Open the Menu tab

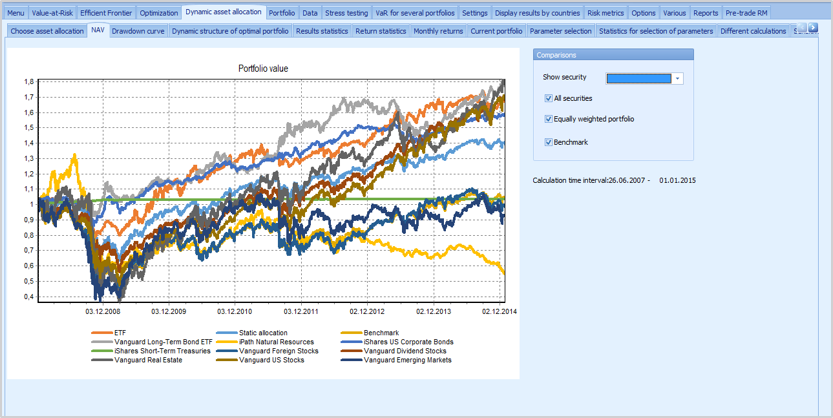tap(16, 13)
